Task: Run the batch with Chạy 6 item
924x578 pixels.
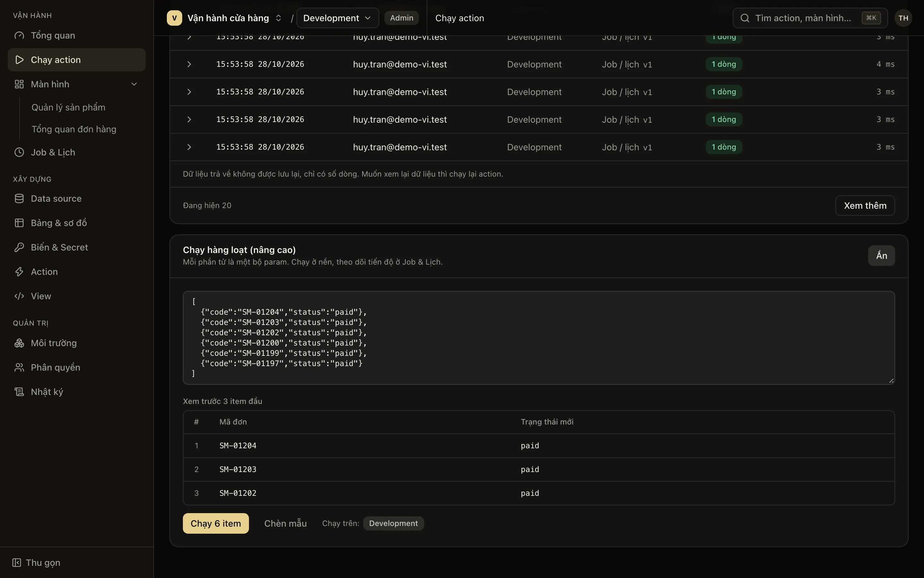Action: 216,523
